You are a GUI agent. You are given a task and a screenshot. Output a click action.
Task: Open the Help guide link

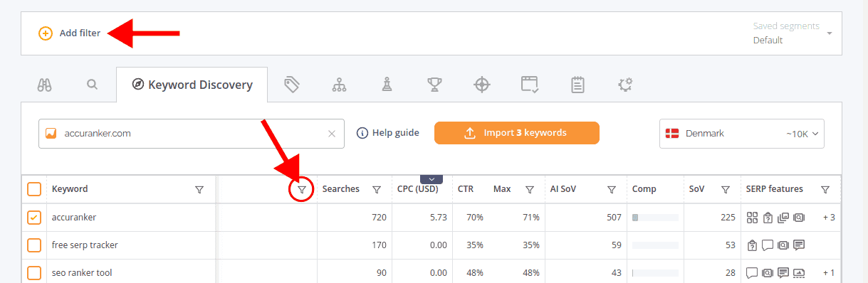click(x=388, y=133)
